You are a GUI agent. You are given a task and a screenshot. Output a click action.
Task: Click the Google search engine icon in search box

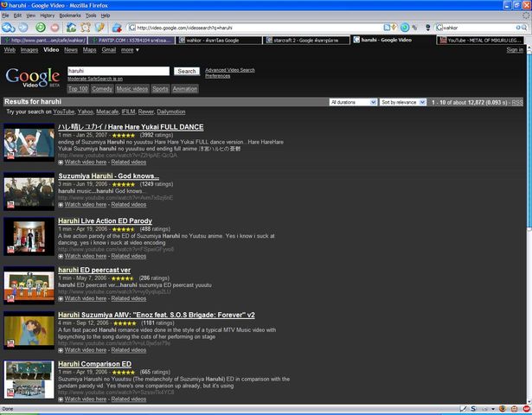[x=439, y=28]
